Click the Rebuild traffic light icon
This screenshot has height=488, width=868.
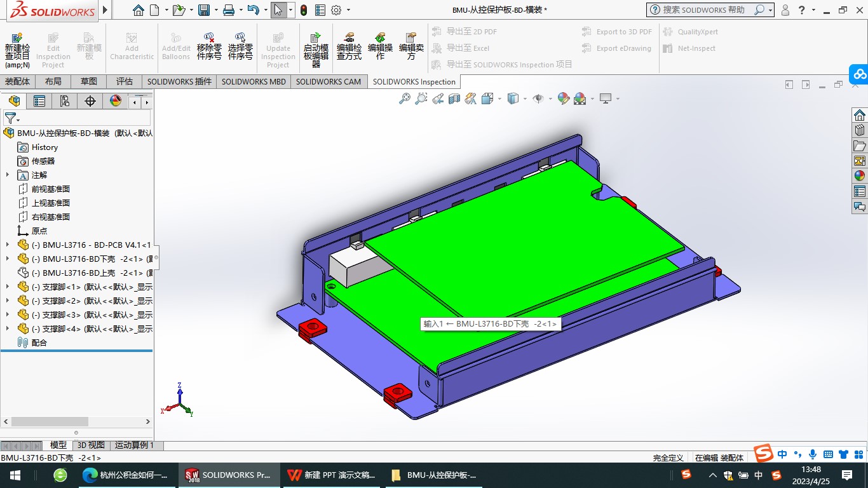point(304,10)
